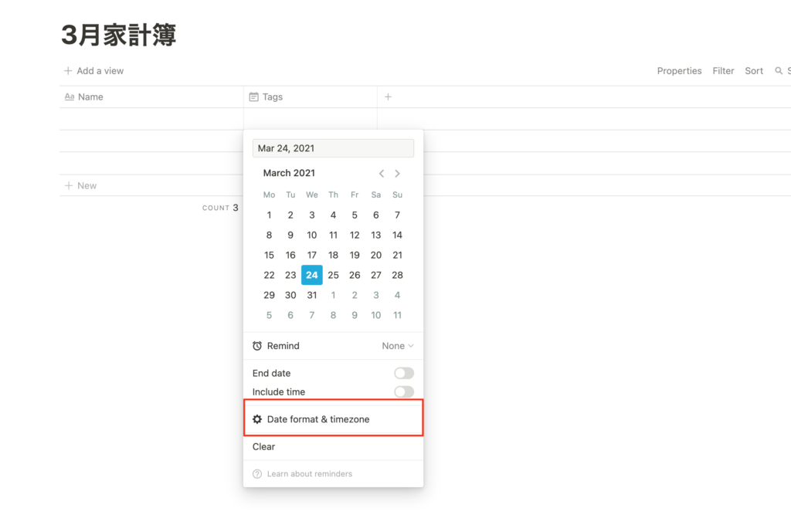
Task: Open the Properties menu
Action: (679, 71)
